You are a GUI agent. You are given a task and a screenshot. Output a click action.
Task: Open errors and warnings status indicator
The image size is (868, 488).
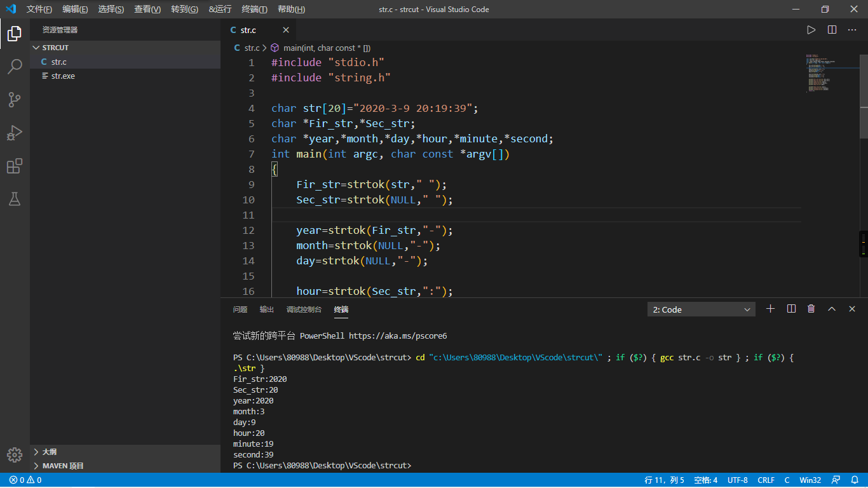(25, 480)
